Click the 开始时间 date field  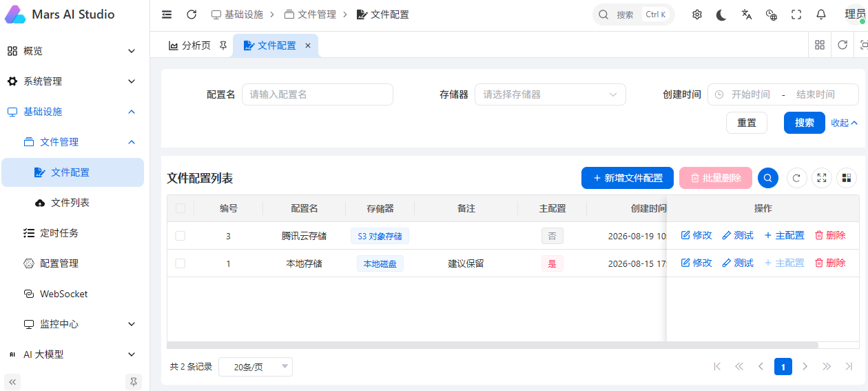point(750,94)
